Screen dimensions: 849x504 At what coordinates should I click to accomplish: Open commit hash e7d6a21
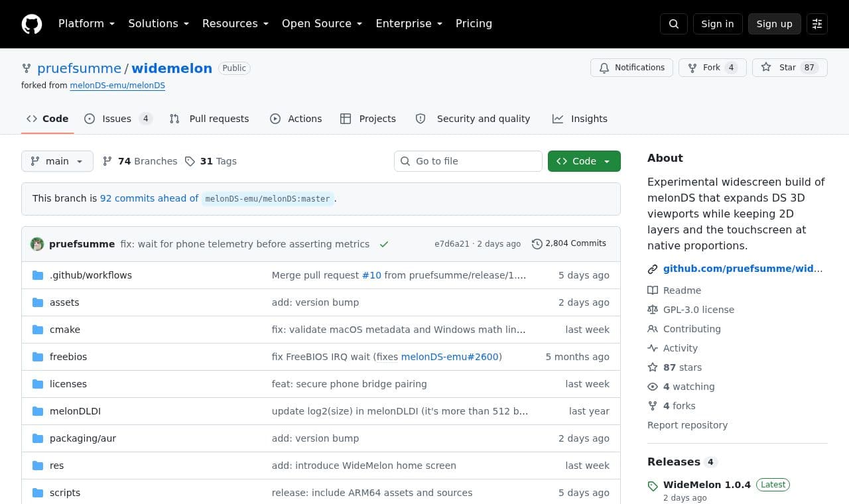pyautogui.click(x=452, y=244)
